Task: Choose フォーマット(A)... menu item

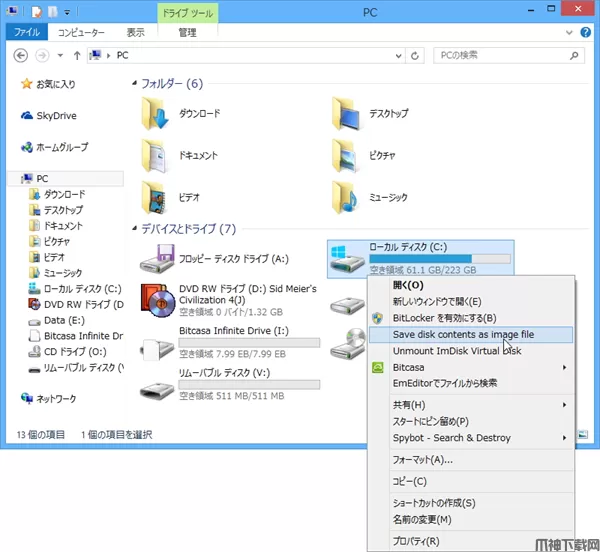Action: tap(471, 459)
